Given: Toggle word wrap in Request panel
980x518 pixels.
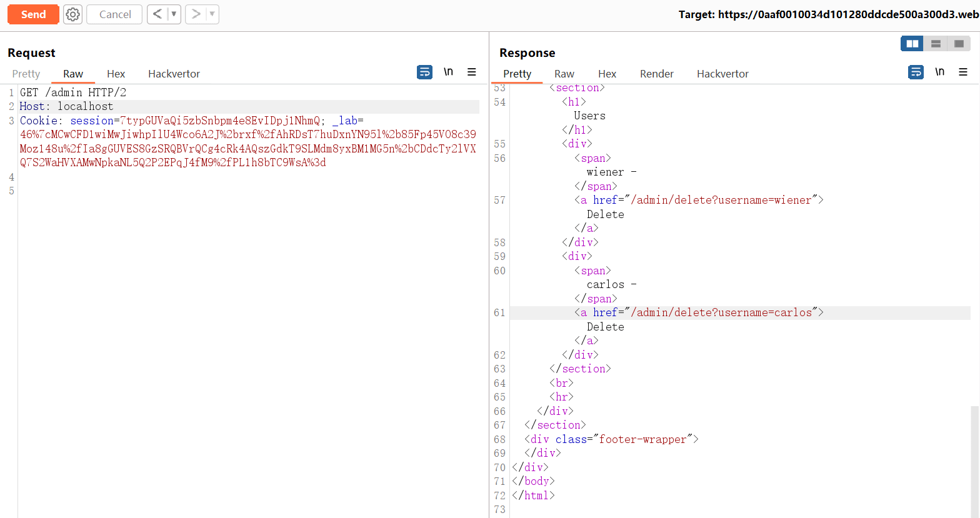Looking at the screenshot, I should click(424, 72).
